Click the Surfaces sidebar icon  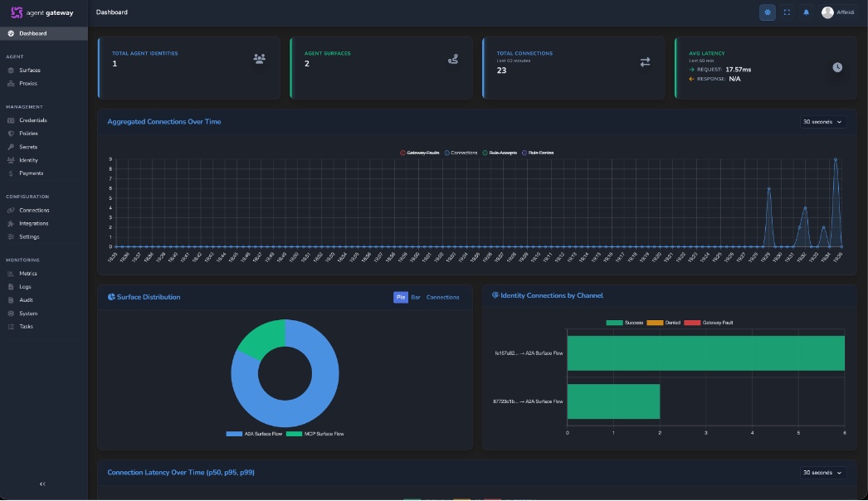coord(11,71)
